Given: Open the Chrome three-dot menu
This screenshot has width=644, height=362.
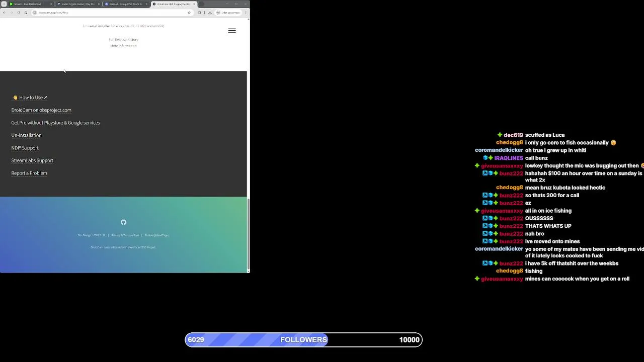Looking at the screenshot, I should pos(246,13).
